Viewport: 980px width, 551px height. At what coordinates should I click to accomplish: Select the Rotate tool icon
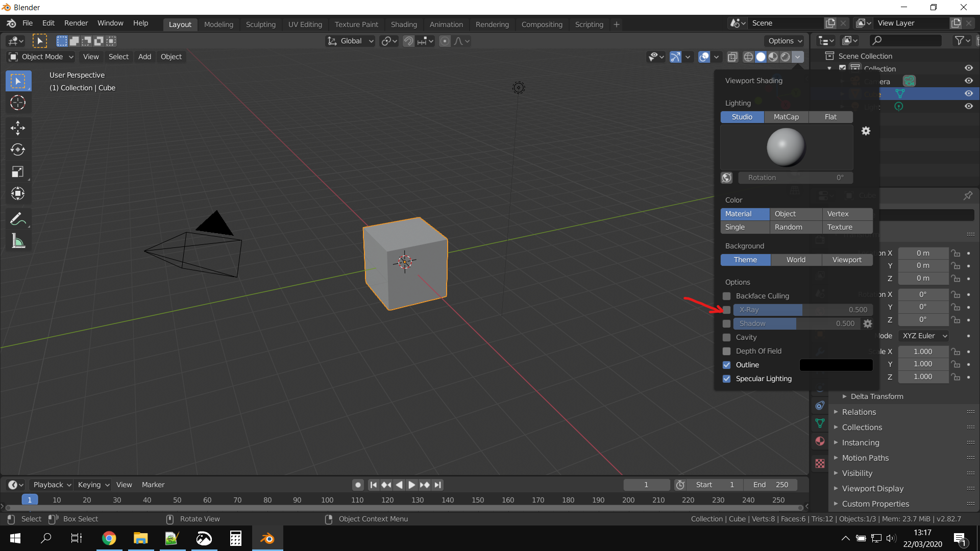pos(18,149)
